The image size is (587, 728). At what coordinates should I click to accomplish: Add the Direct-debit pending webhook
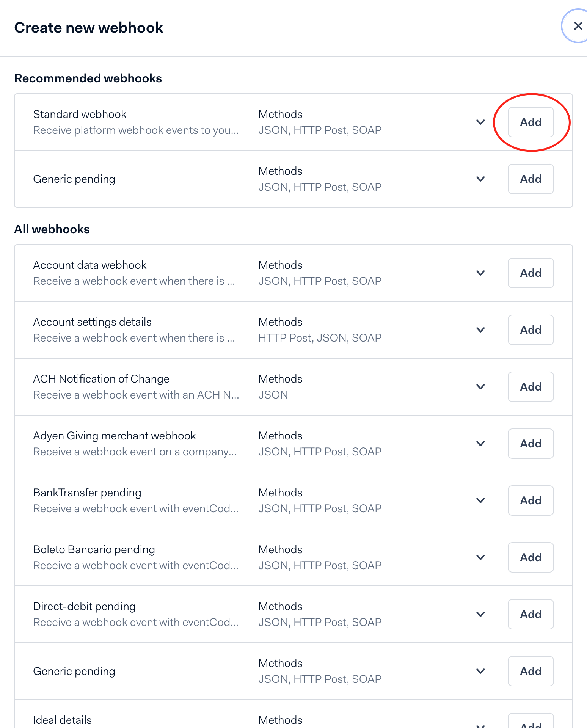(x=530, y=614)
